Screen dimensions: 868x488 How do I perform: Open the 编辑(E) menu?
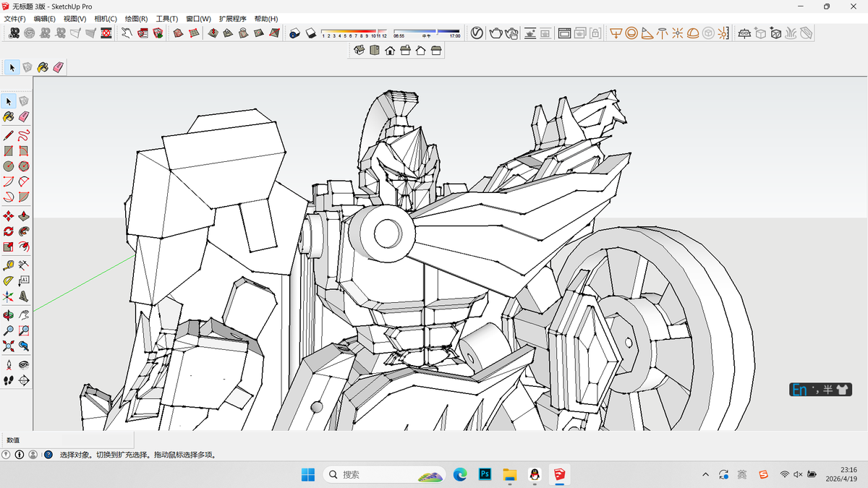45,19
